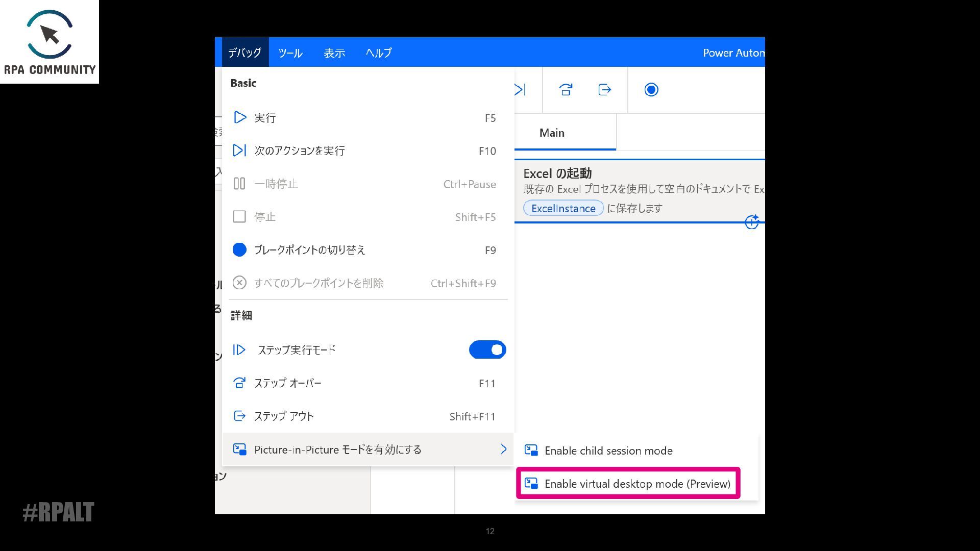Click the Step out toolbar icon
Viewport: 980px width, 551px height.
(x=604, y=90)
